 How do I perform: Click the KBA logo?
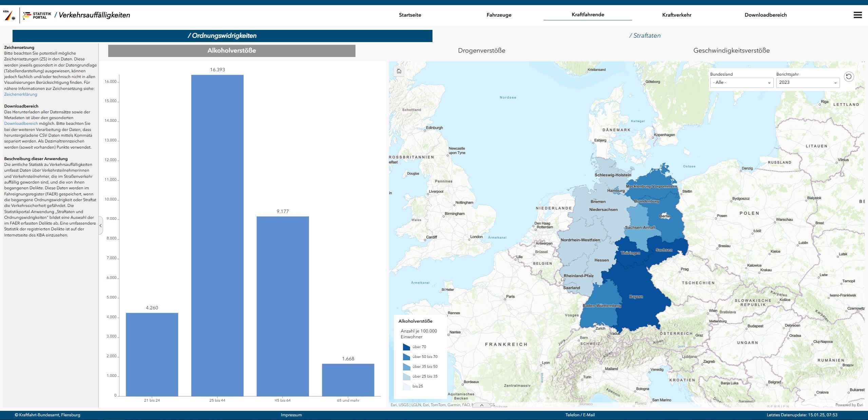click(9, 15)
